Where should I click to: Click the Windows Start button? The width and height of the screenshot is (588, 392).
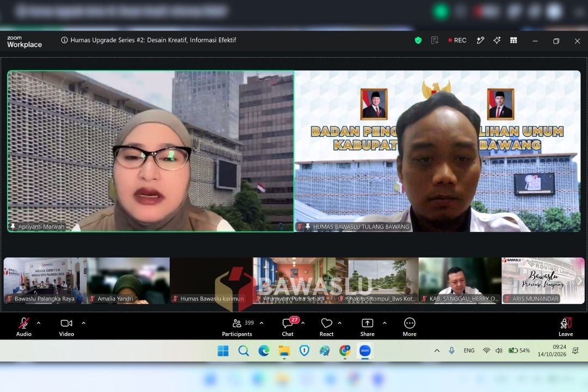(223, 351)
